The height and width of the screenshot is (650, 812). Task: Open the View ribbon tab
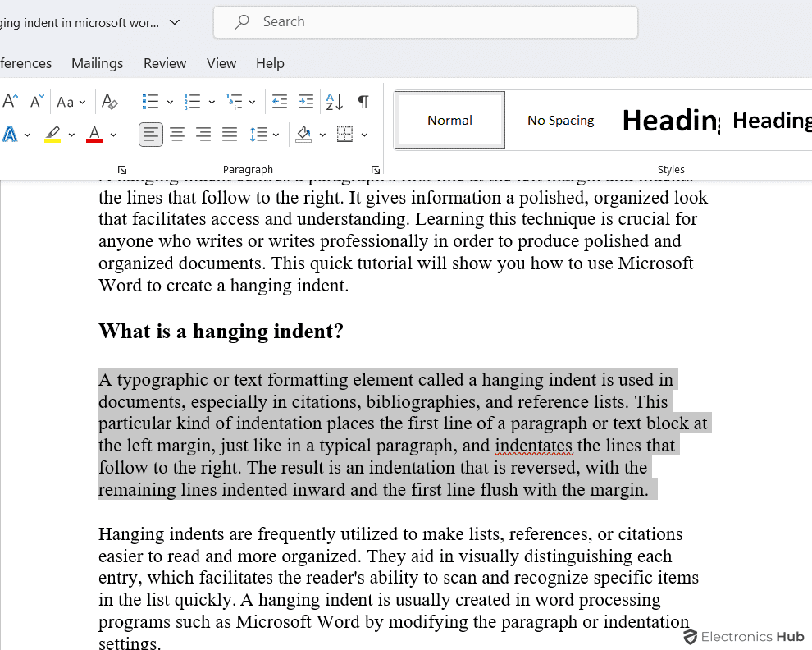click(221, 63)
